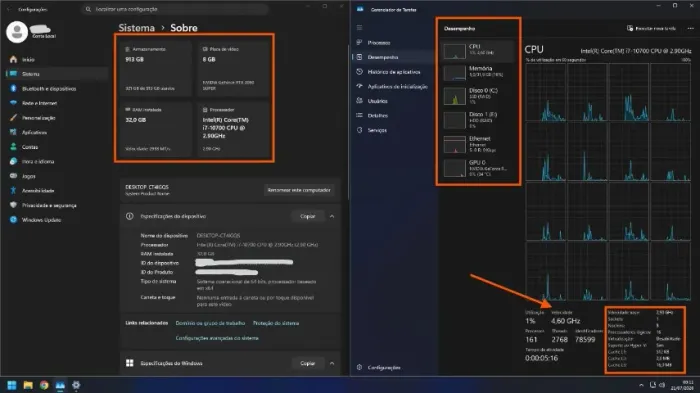Image resolution: width=700 pixels, height=393 pixels.
Task: Open Hora e idioma settings
Action: coord(38,162)
